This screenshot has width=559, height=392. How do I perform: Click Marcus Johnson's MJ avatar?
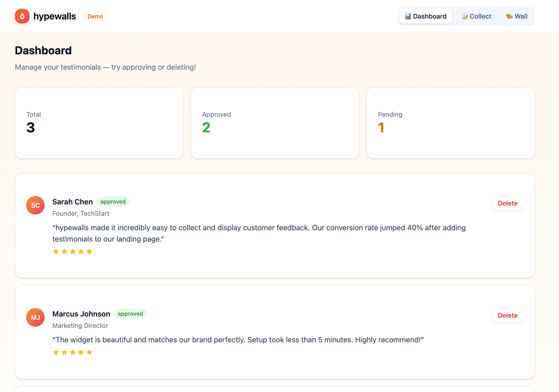35,317
